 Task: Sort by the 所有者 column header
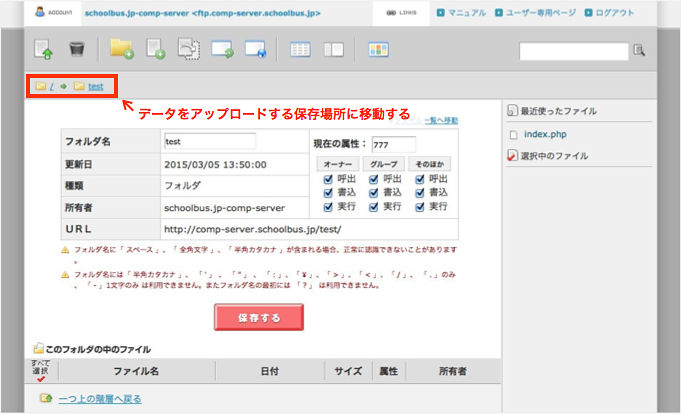[453, 371]
